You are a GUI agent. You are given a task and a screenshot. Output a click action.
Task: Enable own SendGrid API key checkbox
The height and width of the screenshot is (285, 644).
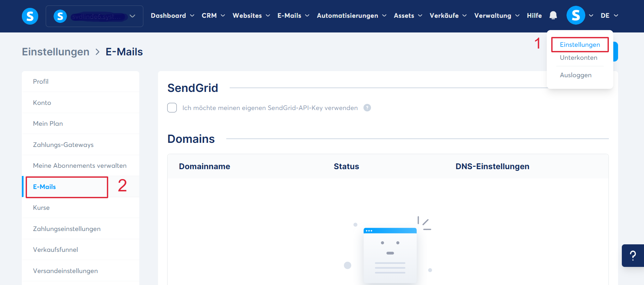[172, 108]
